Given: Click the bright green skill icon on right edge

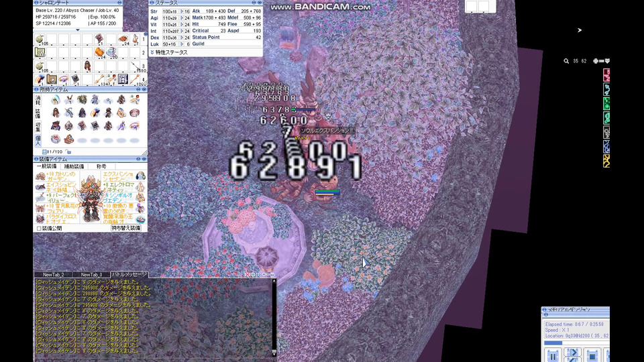Looking at the screenshot, I should click(606, 103).
